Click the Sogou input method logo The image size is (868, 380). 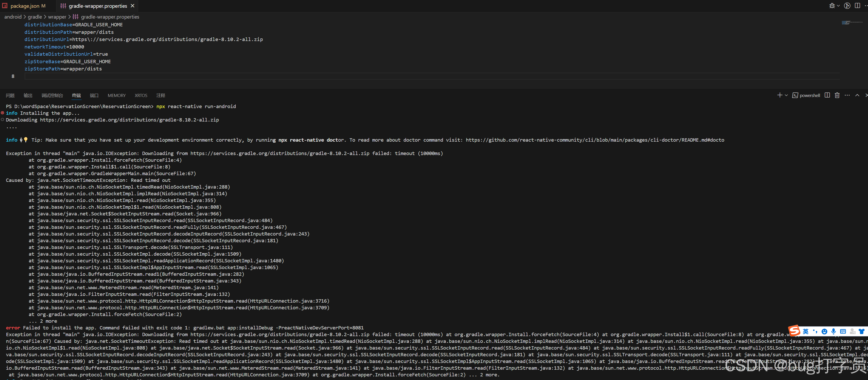tap(794, 331)
